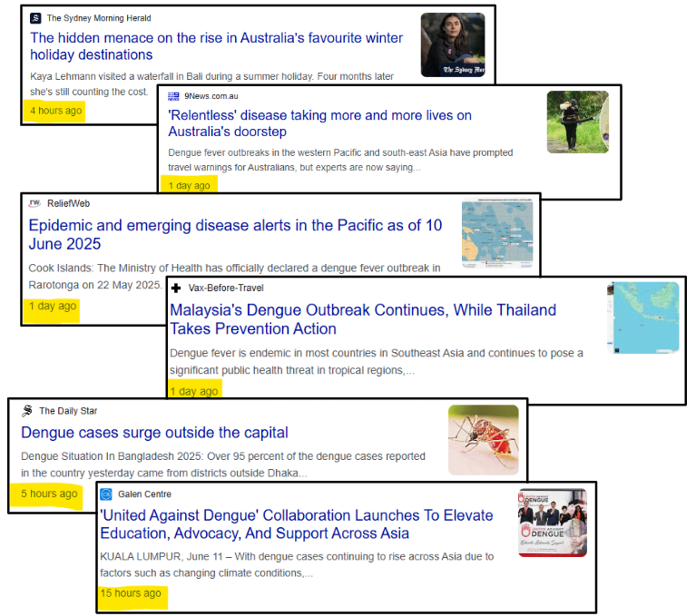Click the Vax-Before-Travel plus icon

176,288
